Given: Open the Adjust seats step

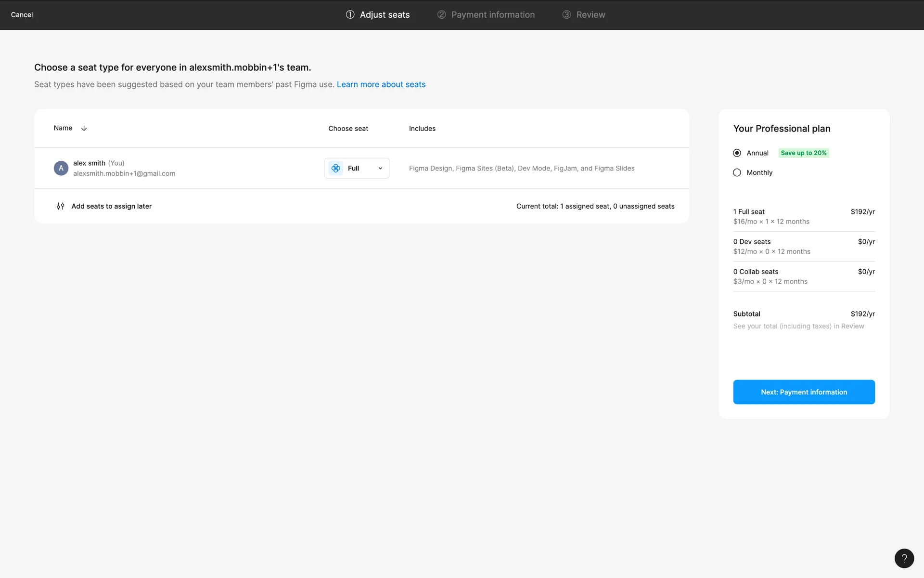Looking at the screenshot, I should [385, 14].
